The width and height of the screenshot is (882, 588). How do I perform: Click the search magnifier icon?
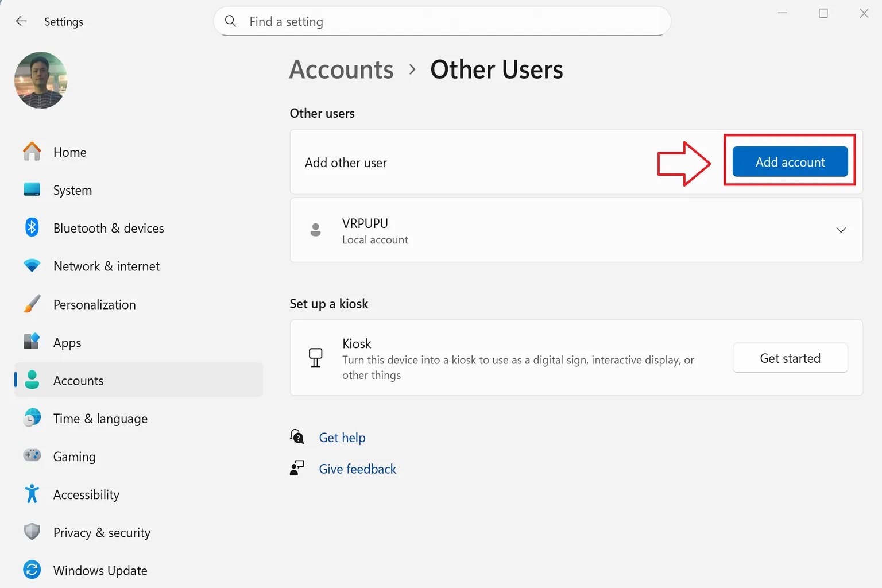(x=231, y=21)
